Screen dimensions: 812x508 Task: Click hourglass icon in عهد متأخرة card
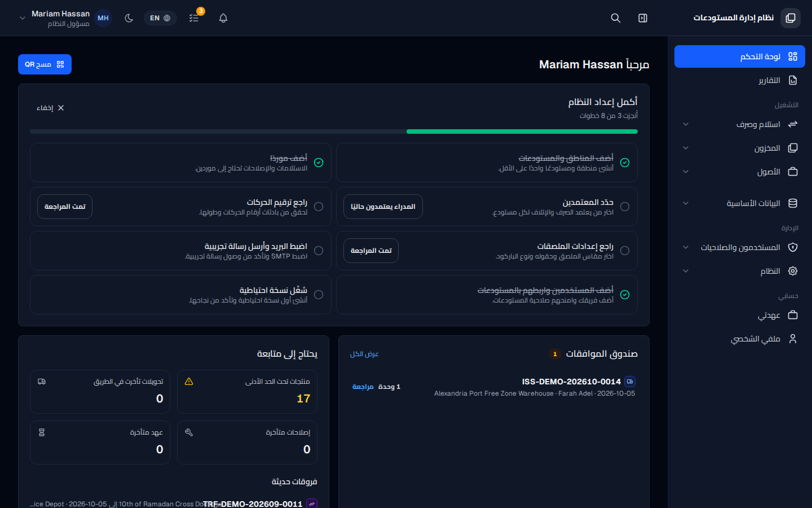point(42,432)
